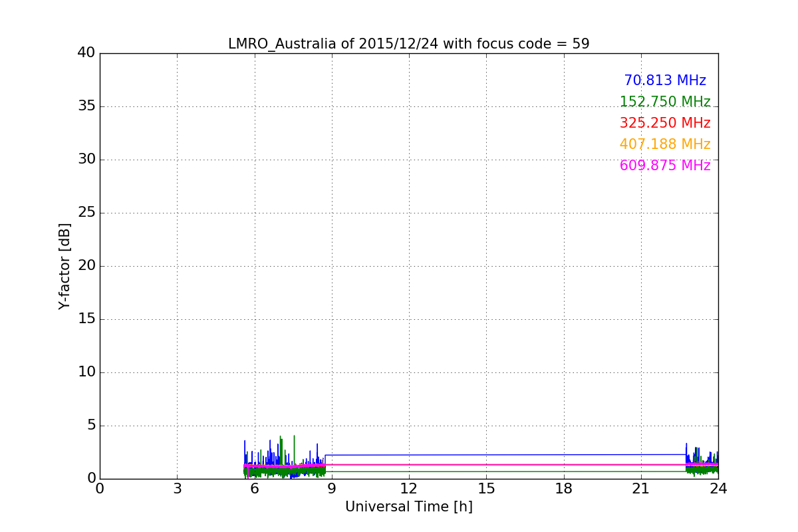Click the 21 tick on the time axis
The height and width of the screenshot is (532, 798).
point(641,489)
